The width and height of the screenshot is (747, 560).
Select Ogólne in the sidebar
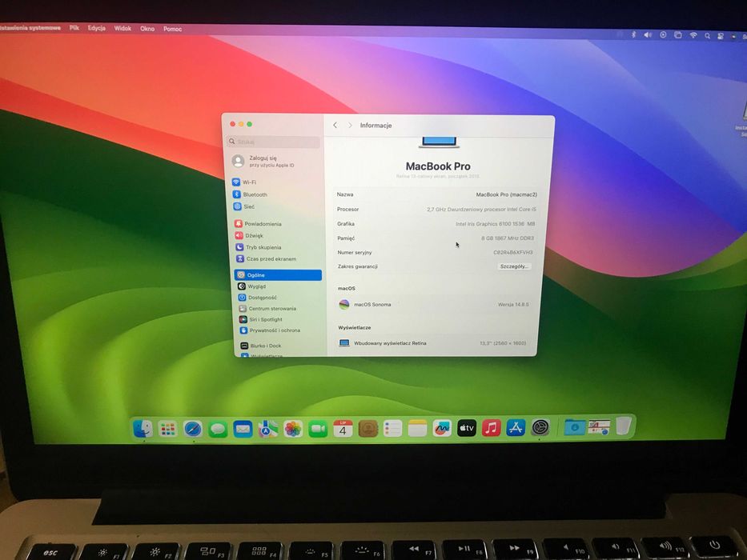[x=278, y=274]
